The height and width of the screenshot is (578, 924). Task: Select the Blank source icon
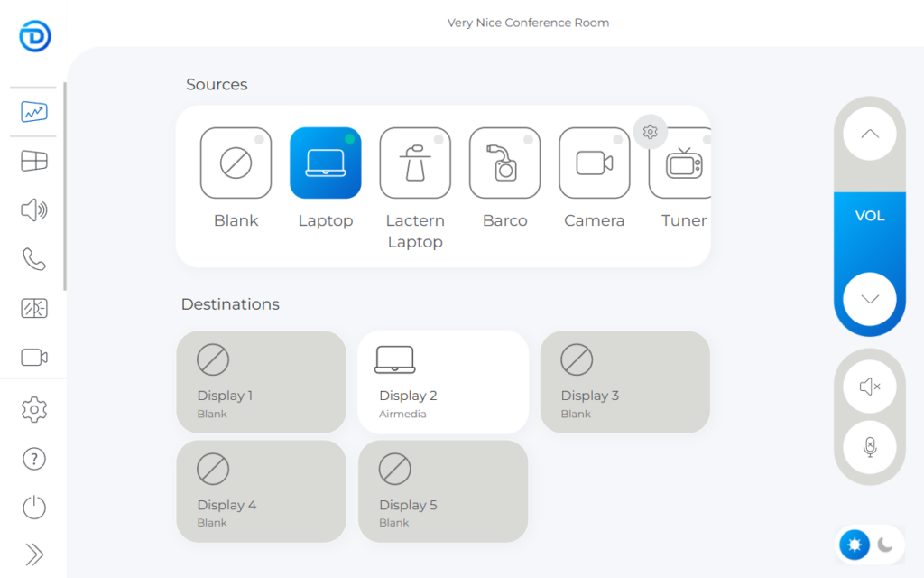click(236, 163)
